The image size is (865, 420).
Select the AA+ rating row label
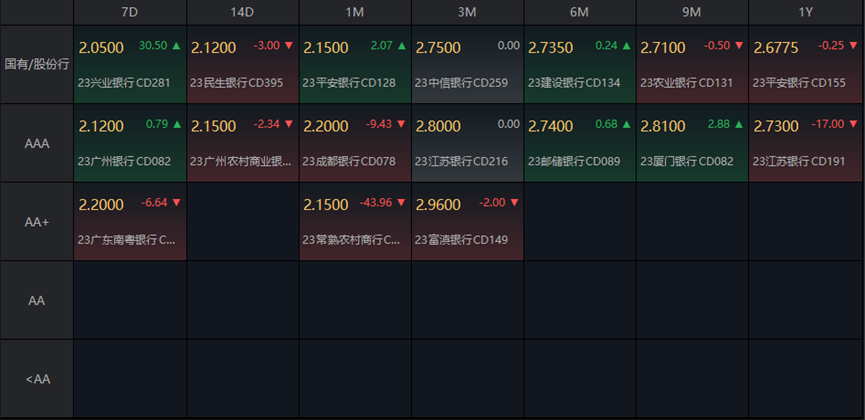pos(37,222)
